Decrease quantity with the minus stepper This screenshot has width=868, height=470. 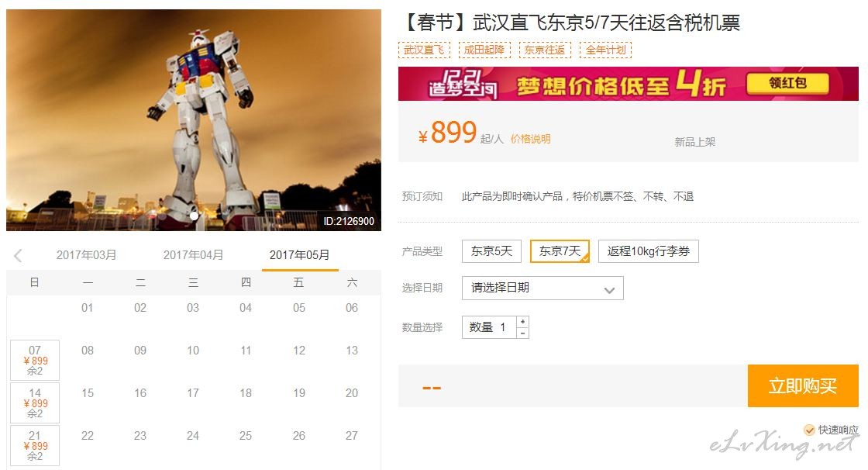tap(522, 333)
